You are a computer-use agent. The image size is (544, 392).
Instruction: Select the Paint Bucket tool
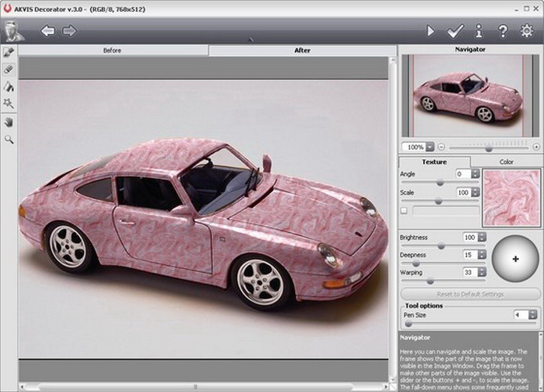[9, 86]
